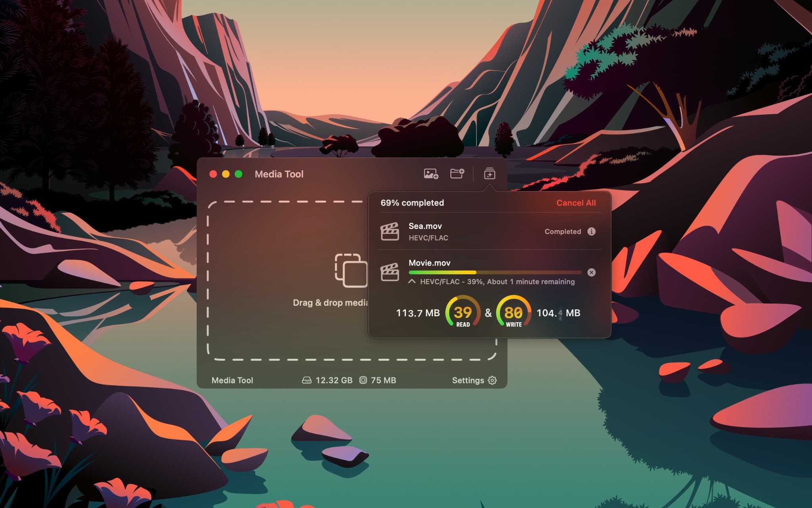Click Cancel All to stop all conversions
The image size is (812, 508).
[x=576, y=203]
